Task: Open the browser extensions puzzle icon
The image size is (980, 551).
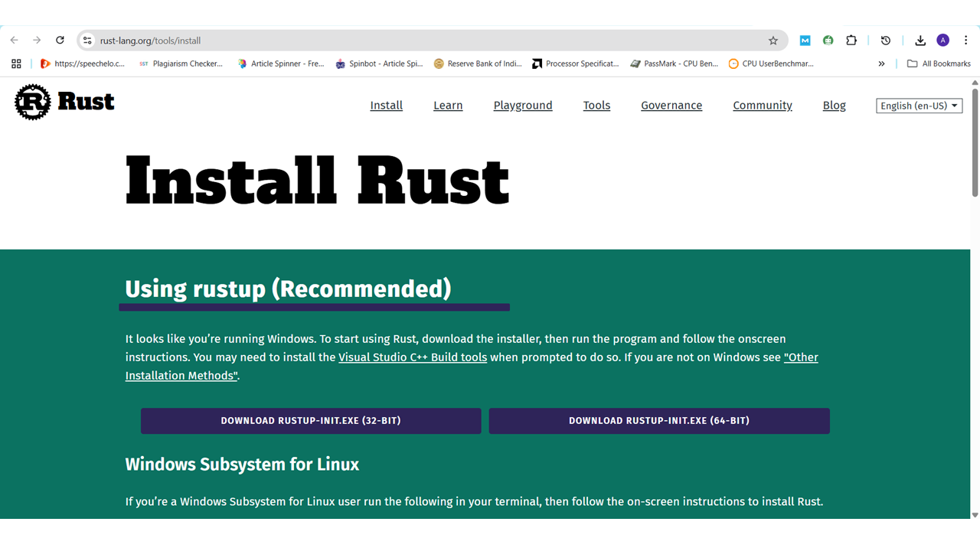Action: pyautogui.click(x=851, y=41)
